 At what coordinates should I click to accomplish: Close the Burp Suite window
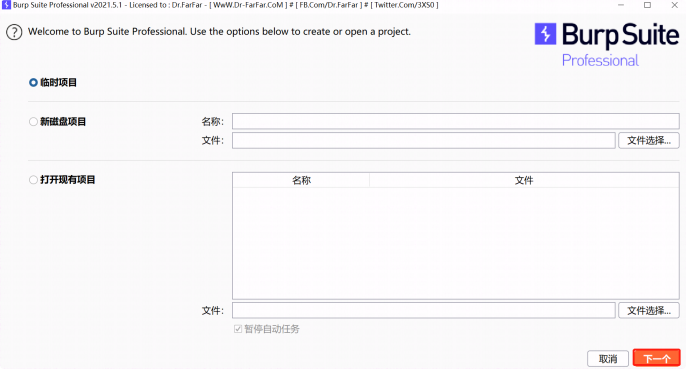tap(674, 5)
